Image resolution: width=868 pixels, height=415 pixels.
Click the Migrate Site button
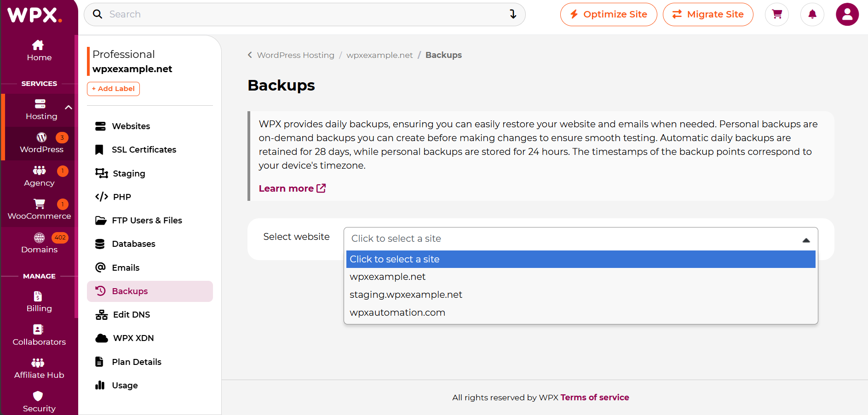point(708,14)
